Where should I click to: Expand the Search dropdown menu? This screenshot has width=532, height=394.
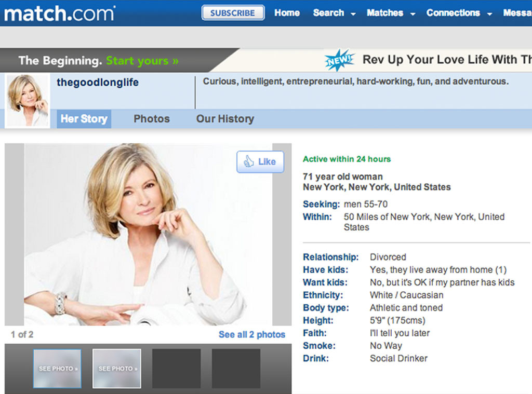(334, 13)
